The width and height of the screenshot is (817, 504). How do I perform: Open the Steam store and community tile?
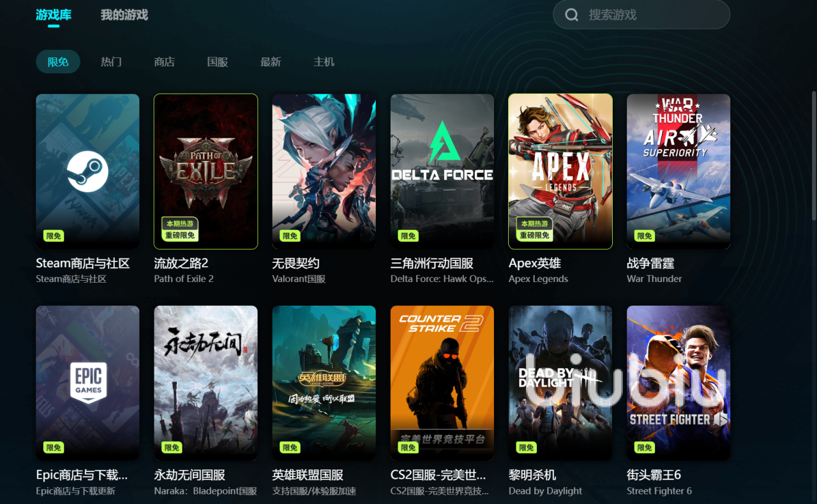pyautogui.click(x=87, y=171)
